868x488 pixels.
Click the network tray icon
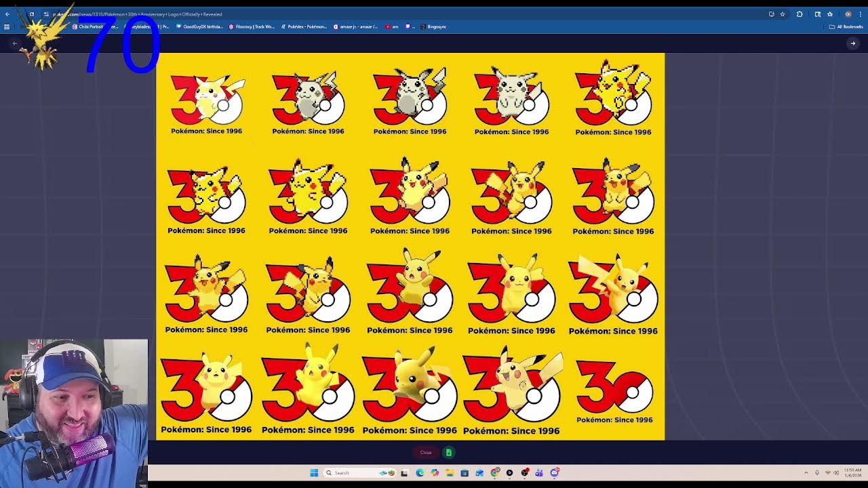pyautogui.click(x=828, y=472)
